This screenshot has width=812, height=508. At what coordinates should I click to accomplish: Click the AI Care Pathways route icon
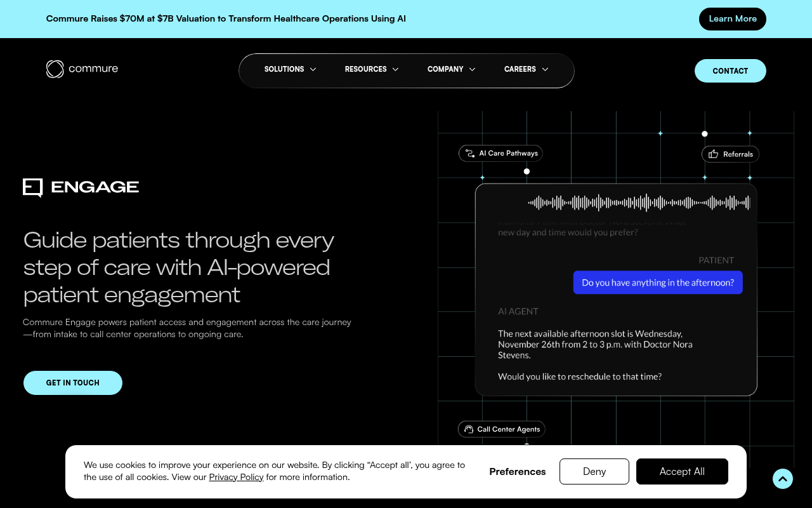[470, 153]
